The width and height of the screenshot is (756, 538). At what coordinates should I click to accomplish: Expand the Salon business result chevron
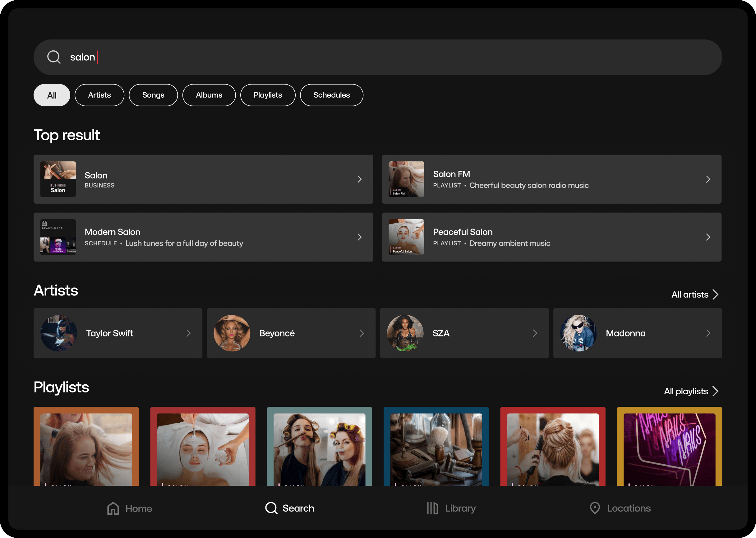pyautogui.click(x=360, y=179)
